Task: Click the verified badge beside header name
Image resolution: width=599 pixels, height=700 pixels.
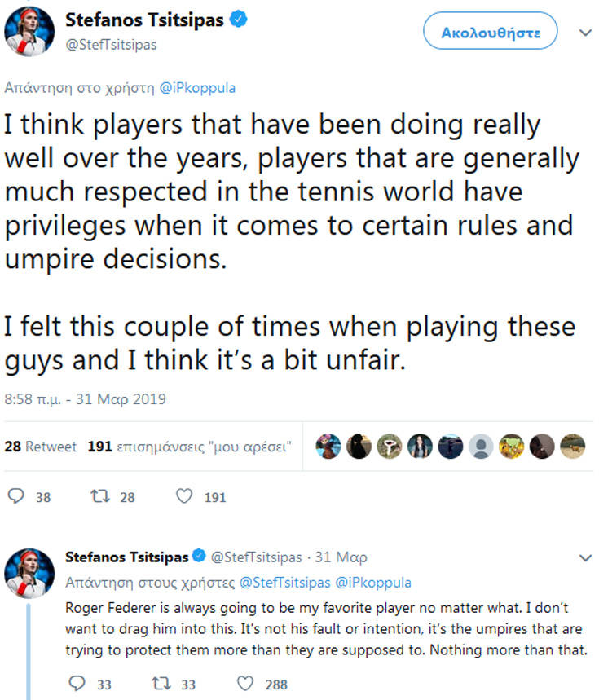Action: point(238,22)
